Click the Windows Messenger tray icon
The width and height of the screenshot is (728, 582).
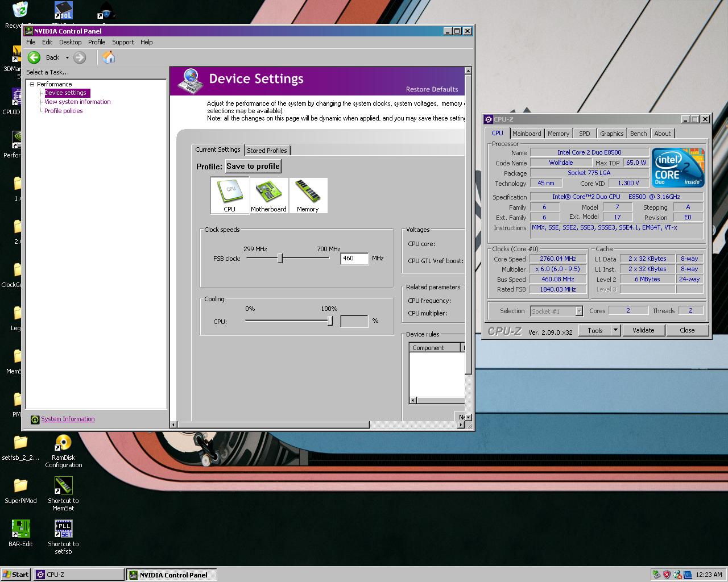coord(677,575)
